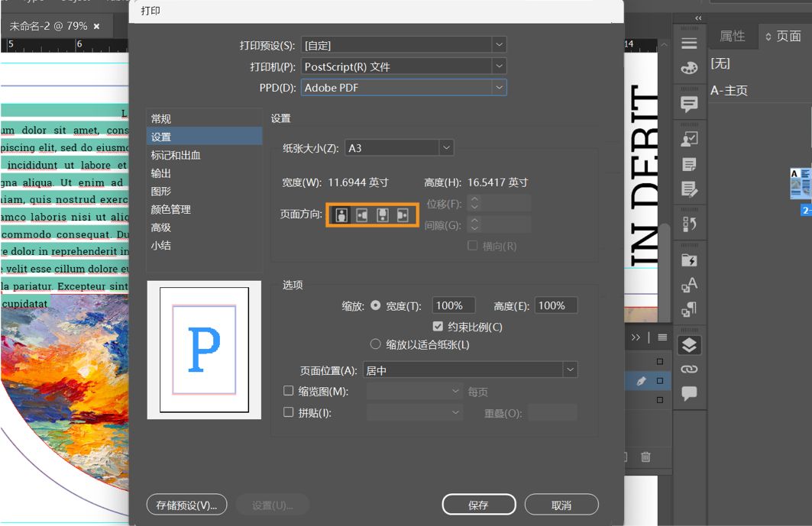Switch to the 属性 panel tab
The width and height of the screenshot is (812, 526).
click(733, 36)
